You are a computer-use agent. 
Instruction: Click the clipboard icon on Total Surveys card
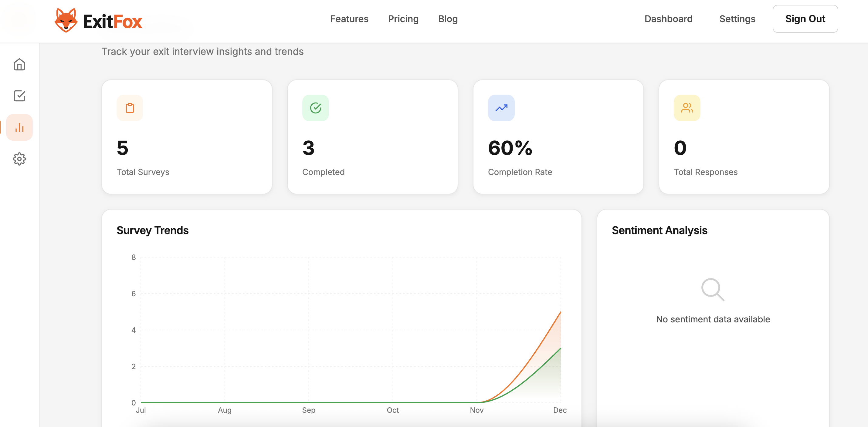[x=130, y=108]
